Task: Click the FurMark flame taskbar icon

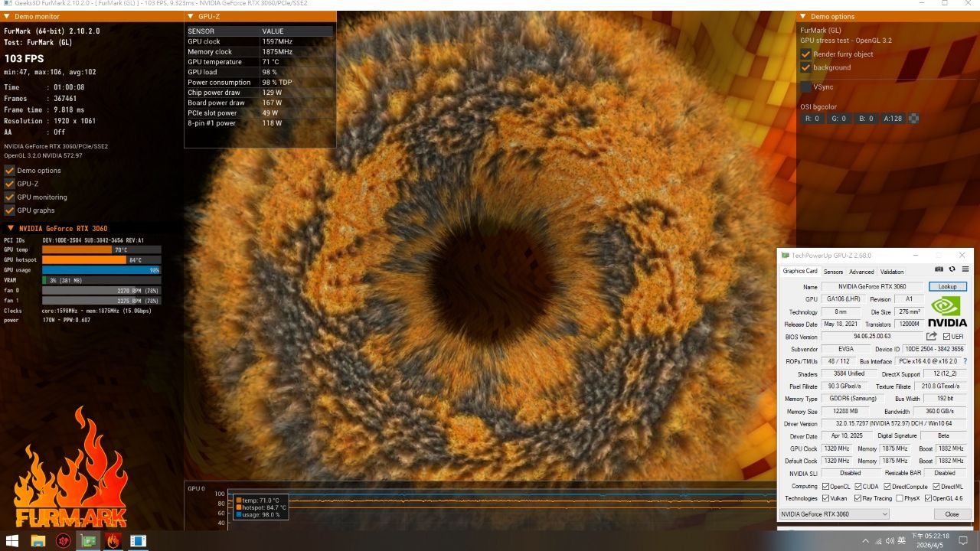Action: [x=113, y=541]
